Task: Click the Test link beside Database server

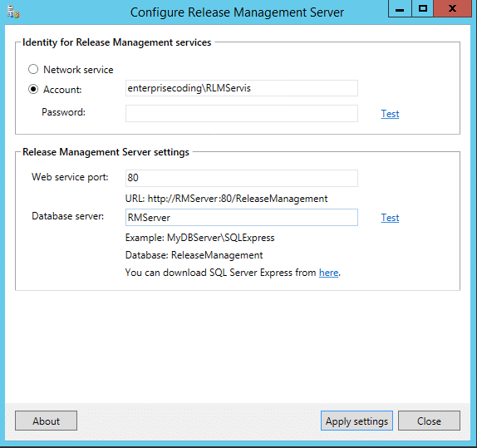Action: pos(390,218)
